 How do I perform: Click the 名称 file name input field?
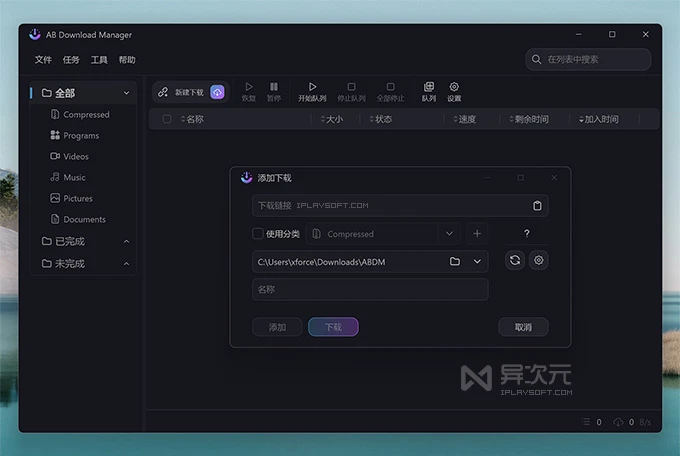click(x=370, y=289)
